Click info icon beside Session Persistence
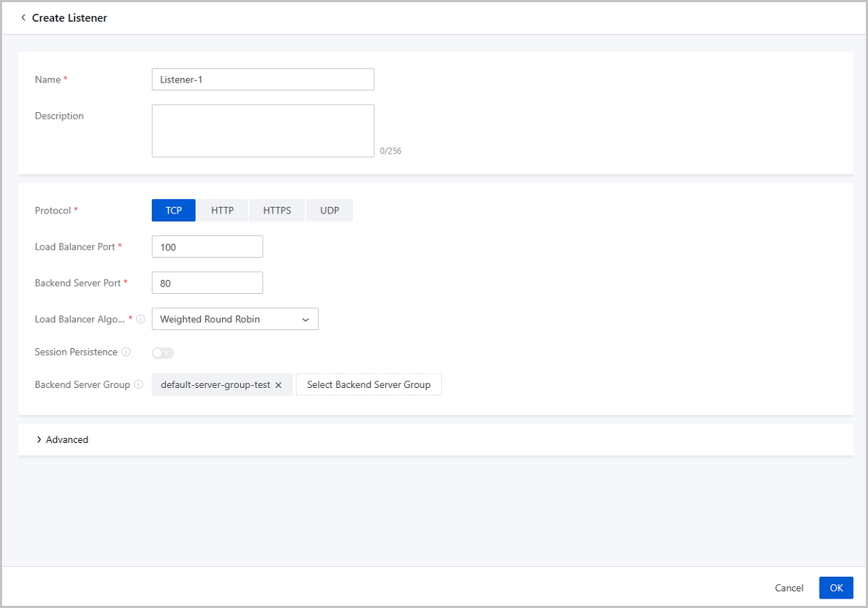The height and width of the screenshot is (608, 868). (x=126, y=352)
